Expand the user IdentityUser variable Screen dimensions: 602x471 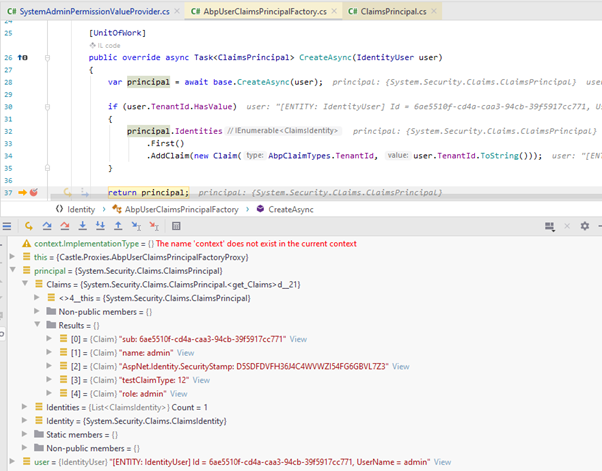(11, 462)
